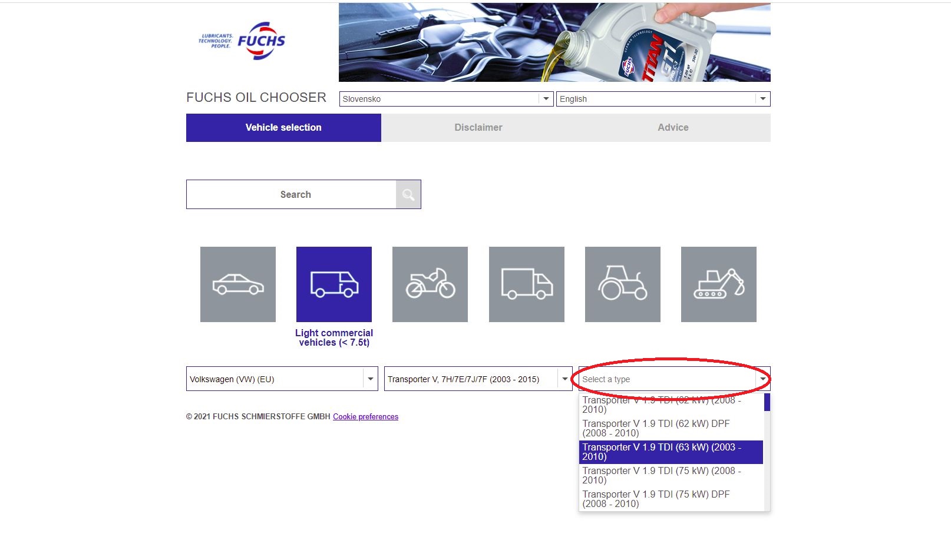Open the English language dropdown

[663, 99]
